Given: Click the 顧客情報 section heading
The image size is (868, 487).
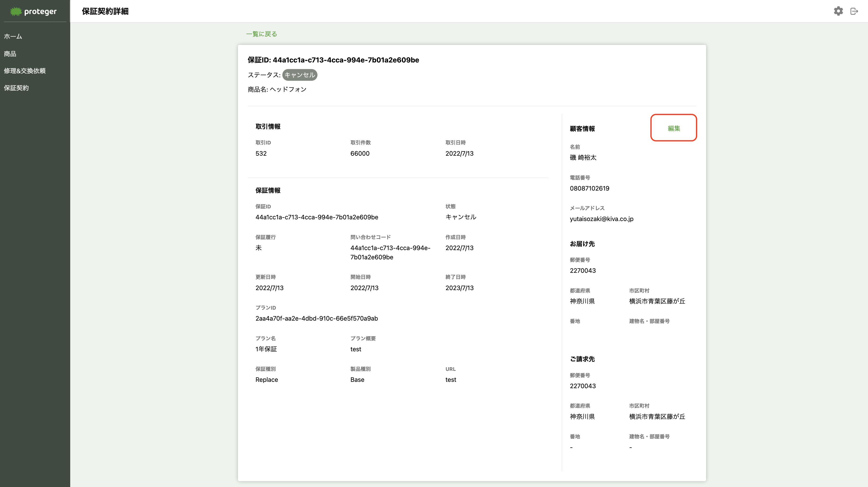Looking at the screenshot, I should 582,129.
